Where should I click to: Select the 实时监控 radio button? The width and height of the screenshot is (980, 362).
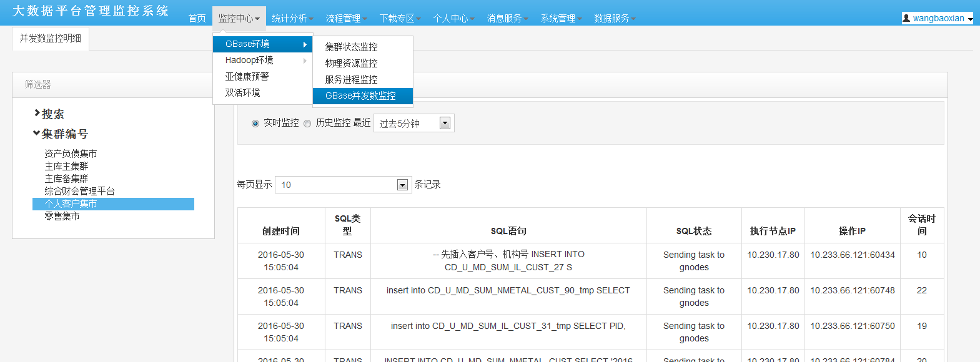tap(255, 124)
